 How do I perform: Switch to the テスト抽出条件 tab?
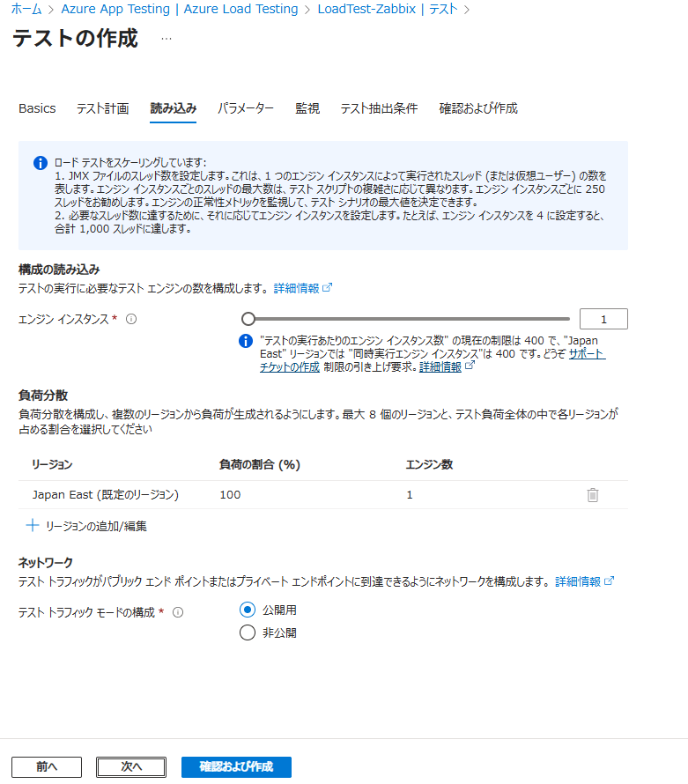click(379, 108)
